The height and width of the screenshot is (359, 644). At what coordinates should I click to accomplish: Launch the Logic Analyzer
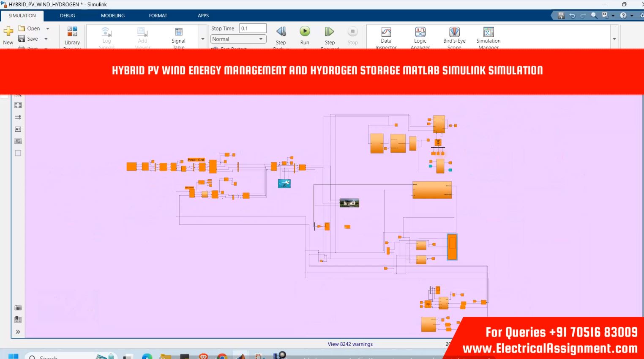pyautogui.click(x=420, y=36)
